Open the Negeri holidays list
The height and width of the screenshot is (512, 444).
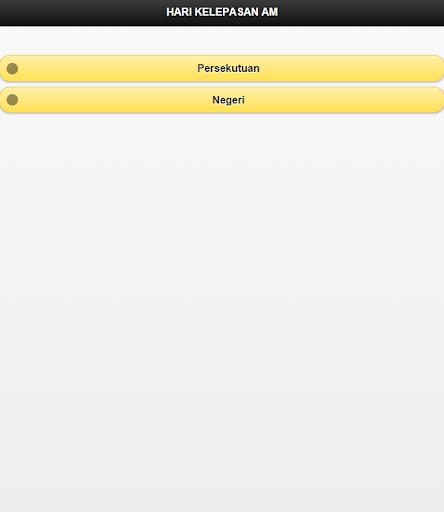click(x=222, y=100)
